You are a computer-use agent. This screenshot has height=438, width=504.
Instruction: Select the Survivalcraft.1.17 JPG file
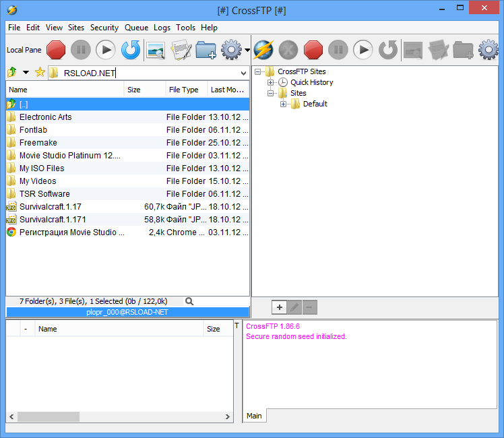pyautogui.click(x=127, y=207)
